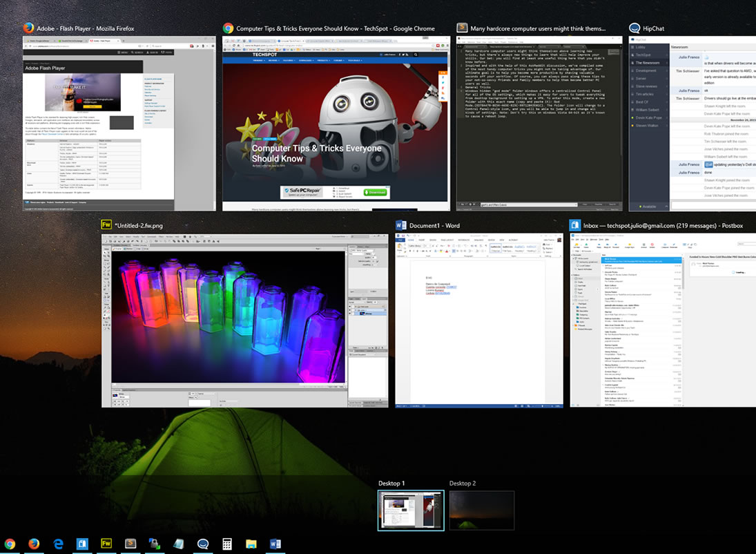The image size is (756, 554).
Task: Click the Fw icon beside Untitled-2.fw.png
Action: tap(106, 225)
